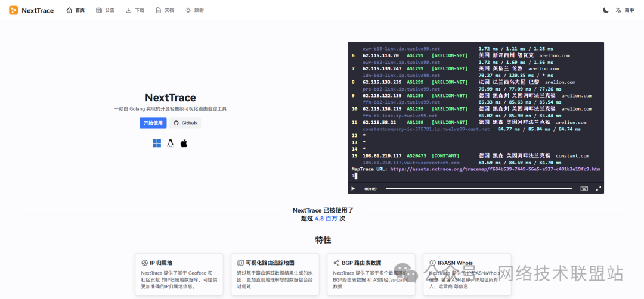Open the IP 归属地 feature card
Viewport: 644px width, 299px height.
179,275
